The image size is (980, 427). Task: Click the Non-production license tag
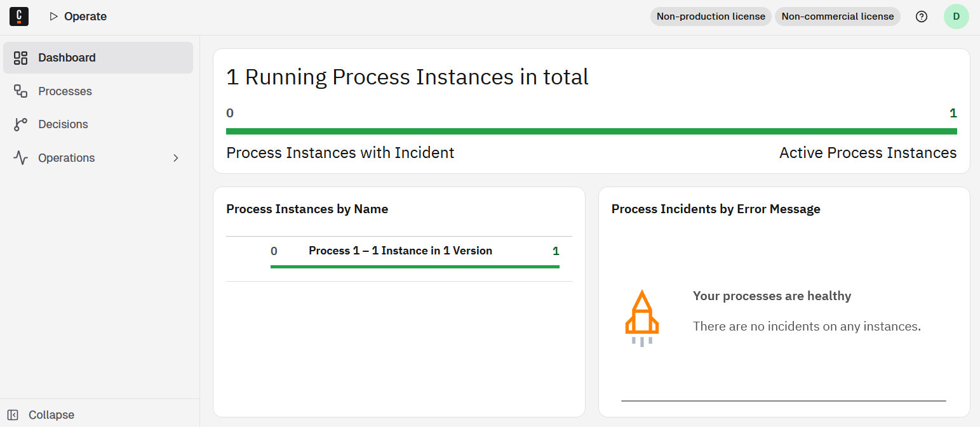[711, 16]
